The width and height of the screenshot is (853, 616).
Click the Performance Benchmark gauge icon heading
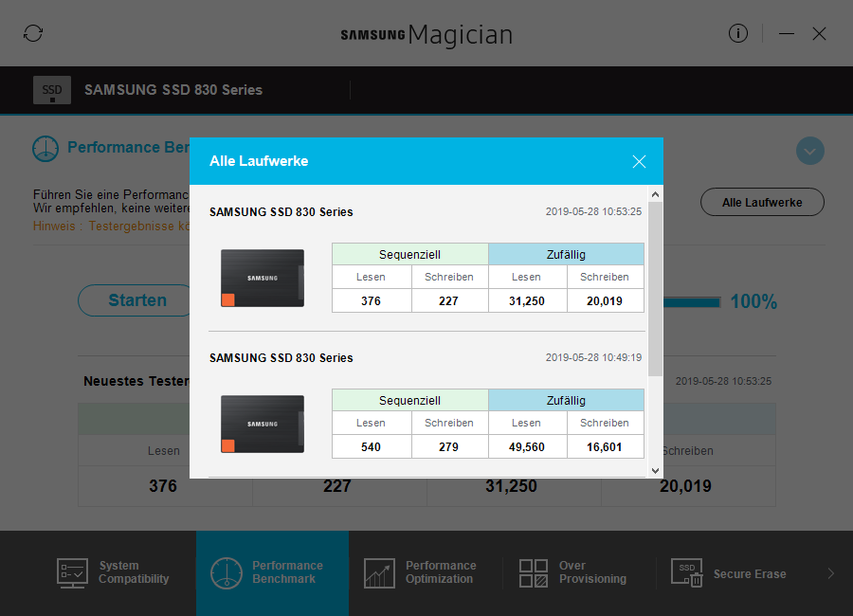pyautogui.click(x=45, y=149)
